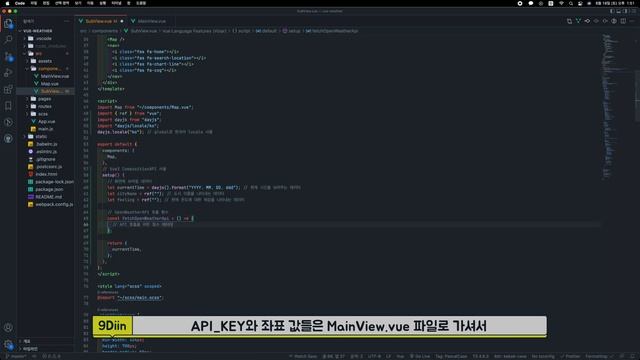The width and height of the screenshot is (640, 360).
Task: Open webpack.config.js in the file tree
Action: 45,204
